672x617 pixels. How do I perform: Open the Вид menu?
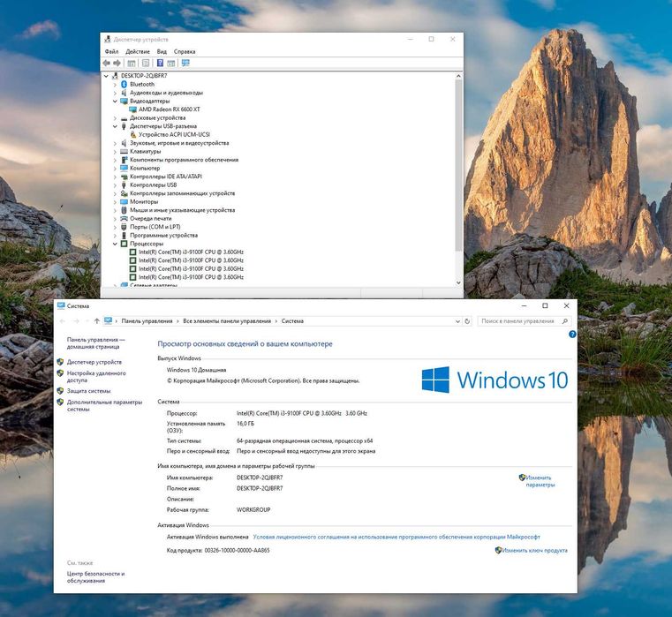click(162, 51)
